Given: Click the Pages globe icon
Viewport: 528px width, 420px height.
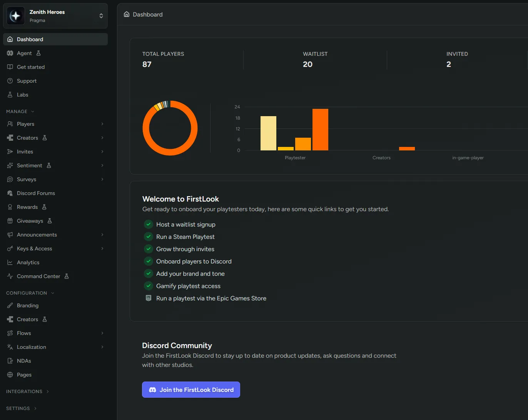Looking at the screenshot, I should tap(10, 375).
